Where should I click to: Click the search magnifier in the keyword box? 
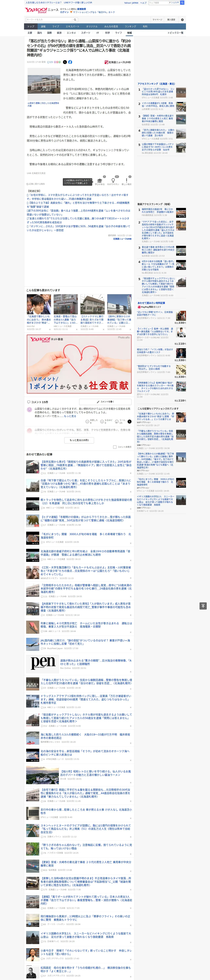point(75,19)
